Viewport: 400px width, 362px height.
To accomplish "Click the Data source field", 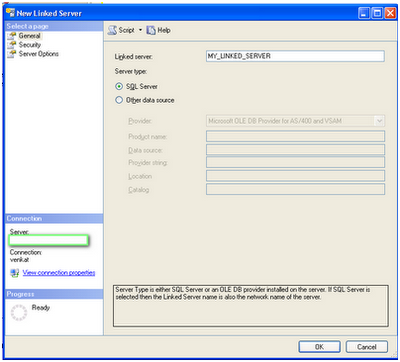I will [295, 150].
